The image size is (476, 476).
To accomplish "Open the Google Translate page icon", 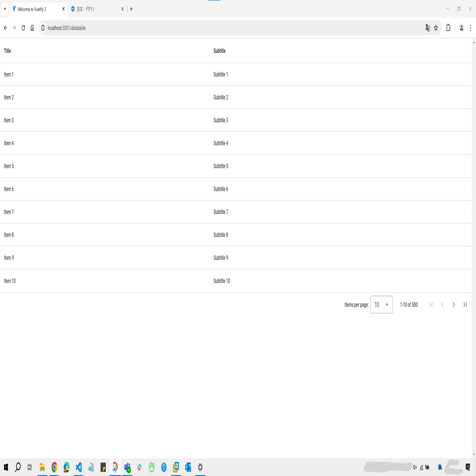I will [x=428, y=28].
